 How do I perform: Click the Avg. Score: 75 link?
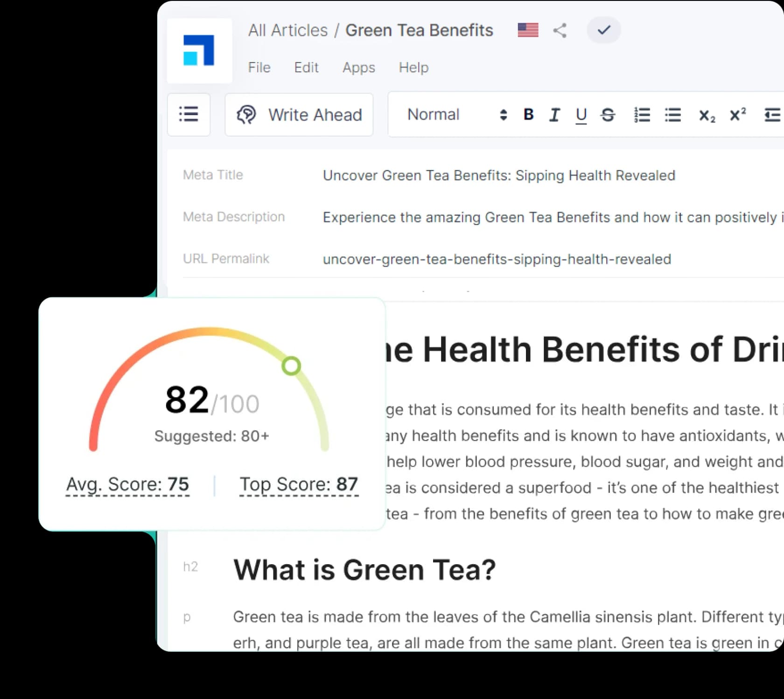point(127,485)
